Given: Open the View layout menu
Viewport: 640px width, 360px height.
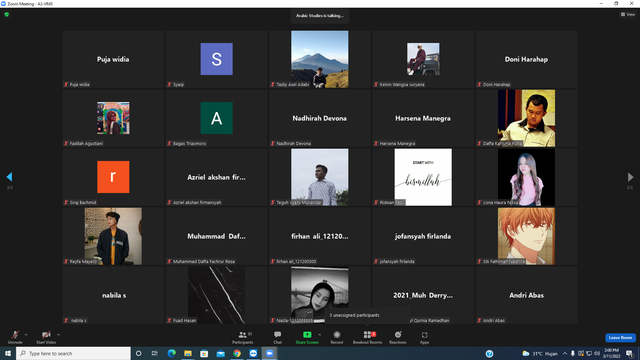Looking at the screenshot, I should (x=628, y=14).
